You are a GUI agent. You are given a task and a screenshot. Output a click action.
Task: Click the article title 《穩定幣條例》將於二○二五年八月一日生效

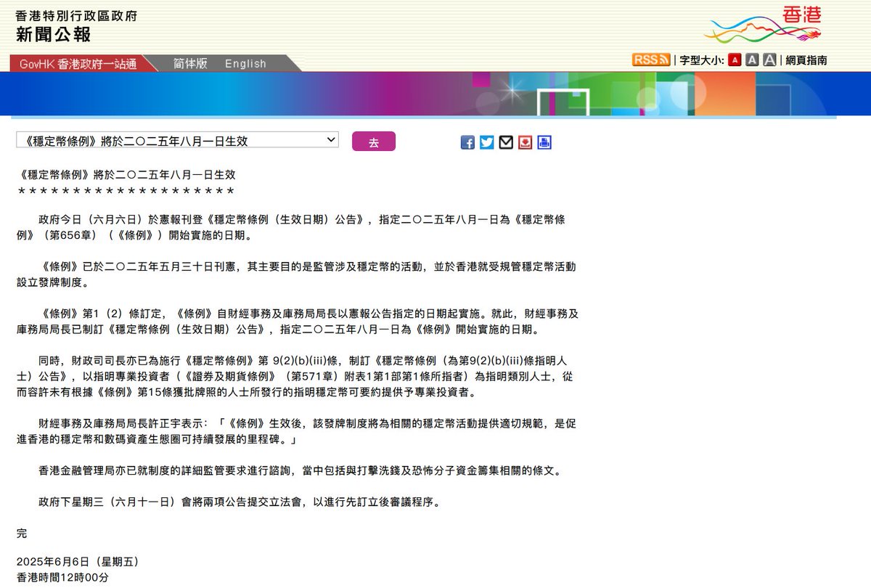point(126,175)
